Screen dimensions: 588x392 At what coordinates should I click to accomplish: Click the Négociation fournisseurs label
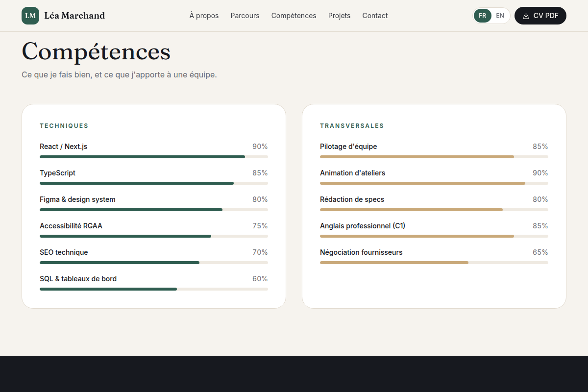click(361, 252)
